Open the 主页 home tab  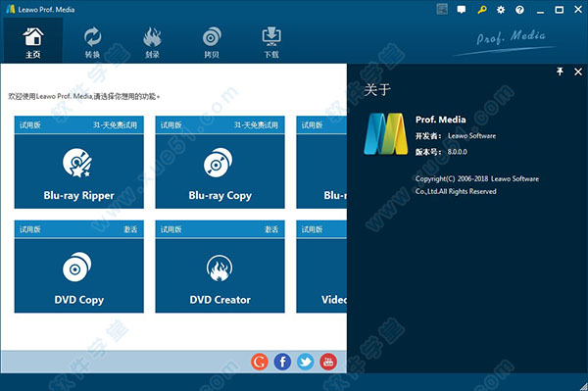pos(33,42)
